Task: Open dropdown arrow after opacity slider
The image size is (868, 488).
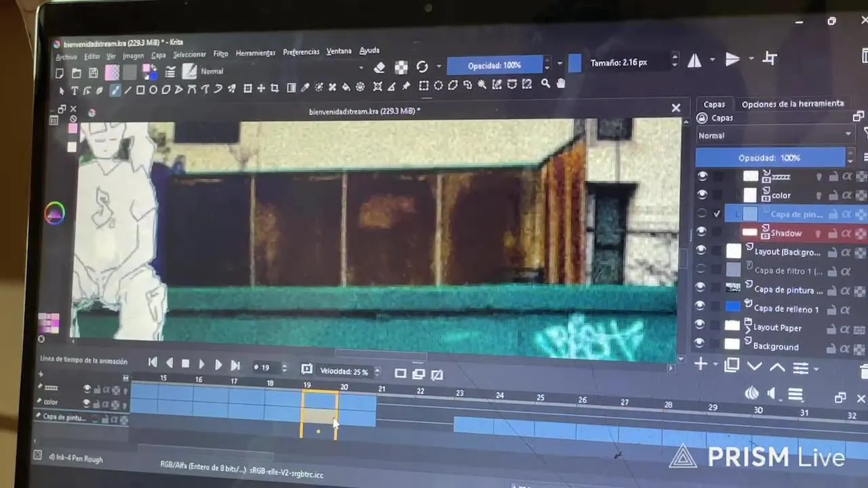Action: [x=559, y=64]
